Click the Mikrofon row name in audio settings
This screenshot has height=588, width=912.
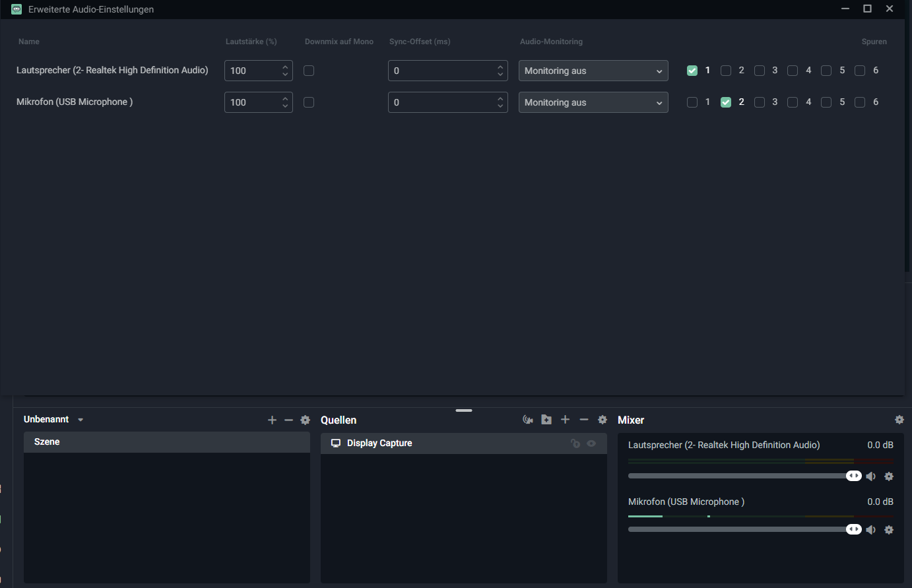coord(75,102)
